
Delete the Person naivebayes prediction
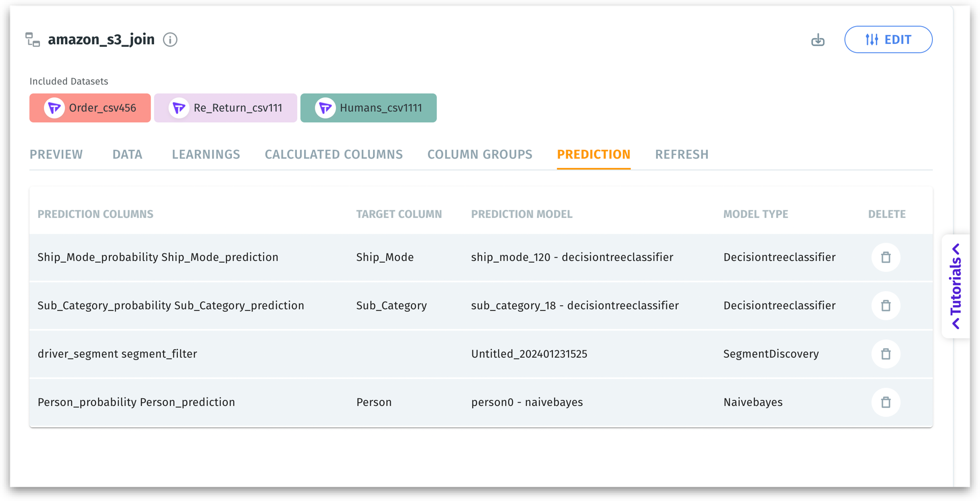point(886,402)
